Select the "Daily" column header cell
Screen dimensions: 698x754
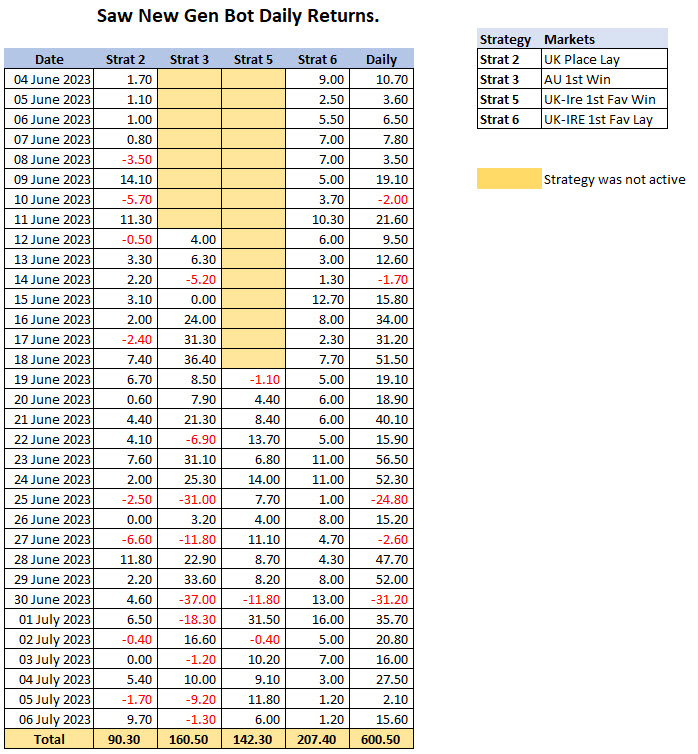point(381,59)
